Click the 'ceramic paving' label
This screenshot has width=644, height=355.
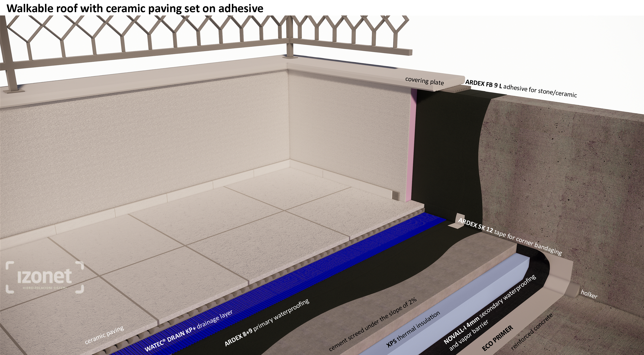[104, 335]
